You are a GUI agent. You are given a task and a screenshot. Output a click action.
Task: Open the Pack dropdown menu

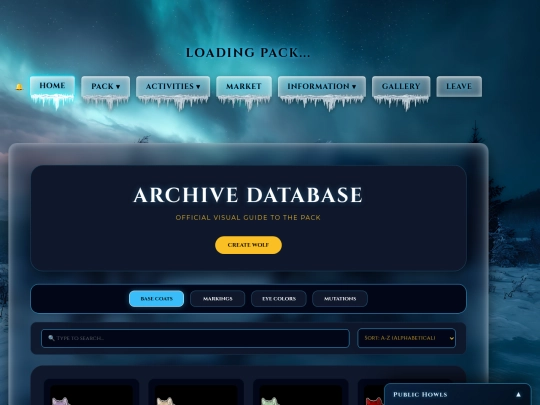tap(105, 86)
